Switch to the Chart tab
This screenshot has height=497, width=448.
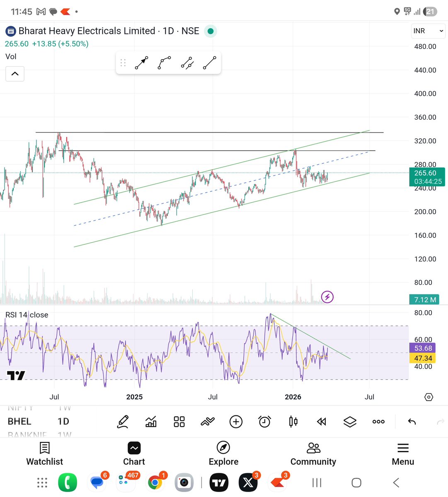[x=134, y=454]
